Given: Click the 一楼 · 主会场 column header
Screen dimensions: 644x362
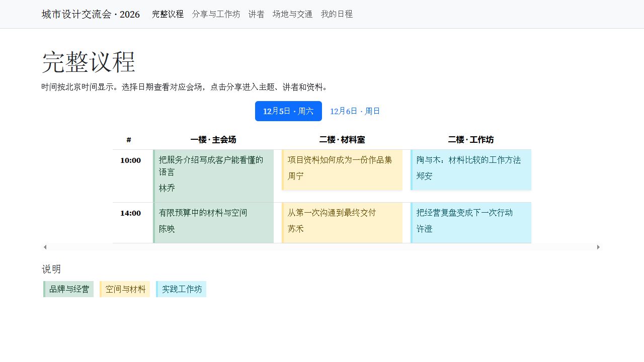Looking at the screenshot, I should pos(213,140).
